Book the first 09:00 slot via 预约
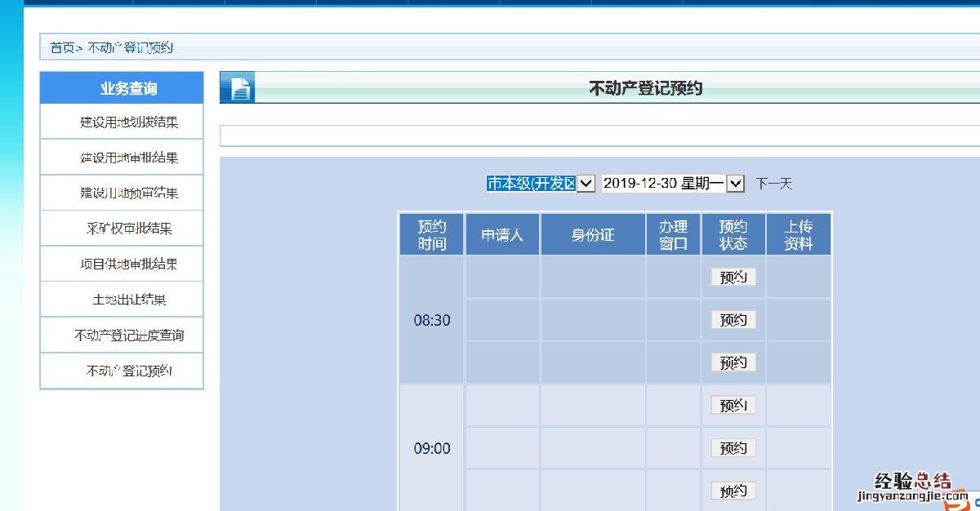980x511 pixels. tap(733, 406)
